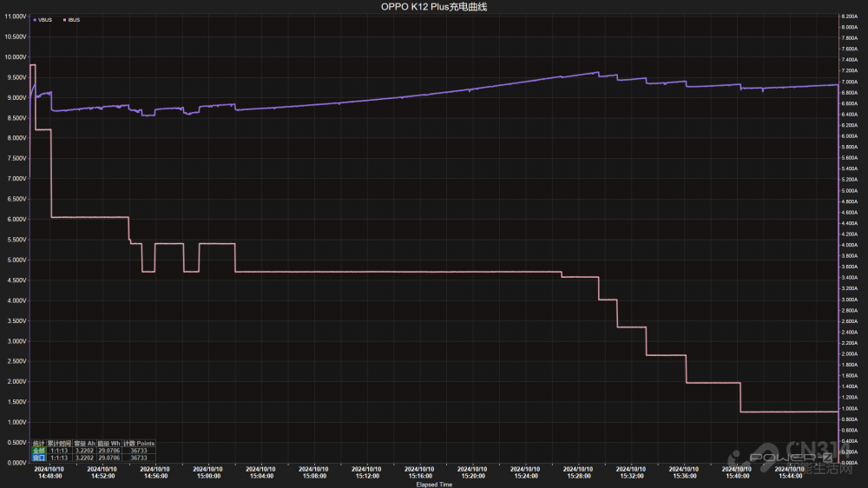Click the 15:12:00 time axis tick label
Viewport: 868px width, 488px height.
367,476
